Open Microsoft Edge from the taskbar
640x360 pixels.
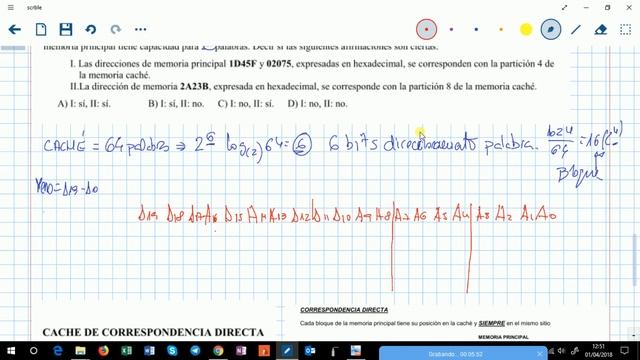coord(58,351)
